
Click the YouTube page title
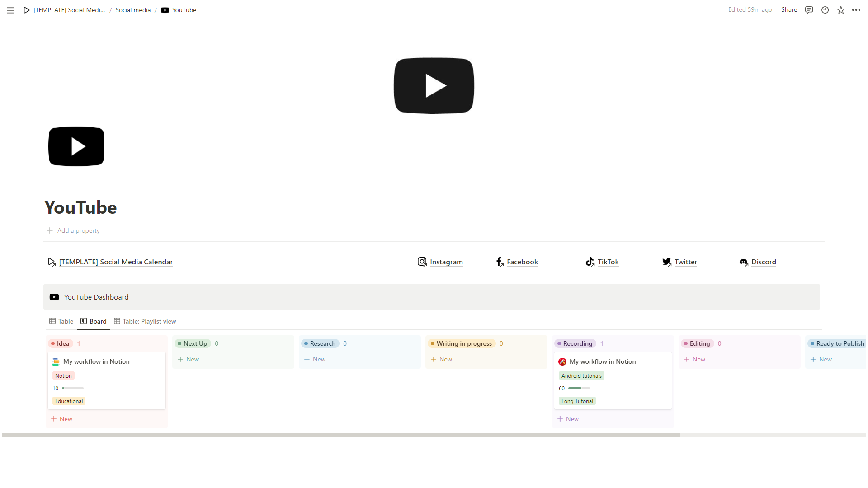pos(80,207)
